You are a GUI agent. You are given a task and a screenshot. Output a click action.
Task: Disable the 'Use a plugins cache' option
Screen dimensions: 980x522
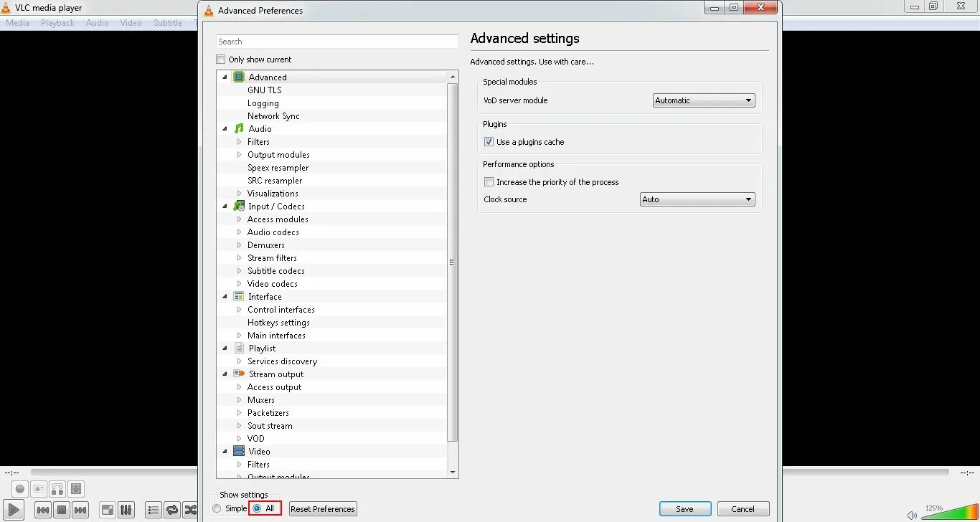click(x=489, y=142)
